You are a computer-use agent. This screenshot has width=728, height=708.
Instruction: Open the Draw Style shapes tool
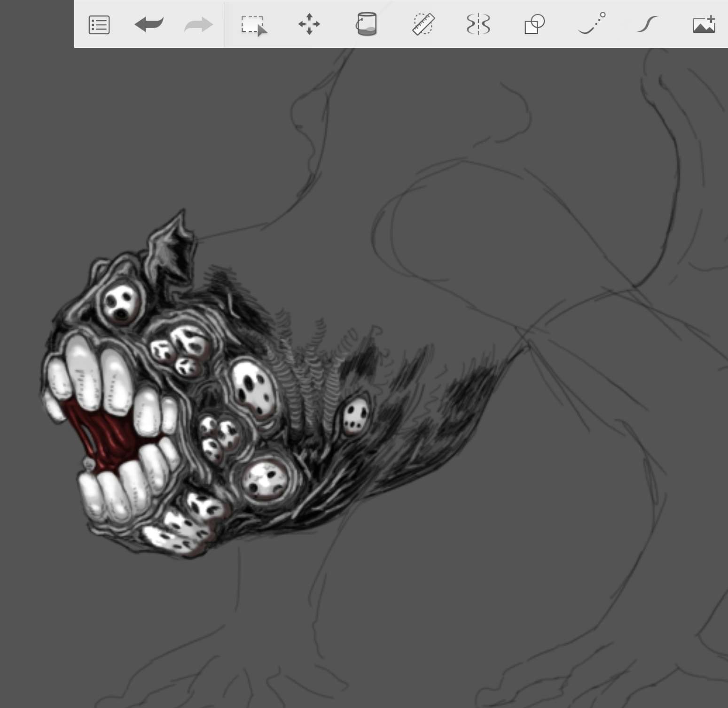click(534, 24)
